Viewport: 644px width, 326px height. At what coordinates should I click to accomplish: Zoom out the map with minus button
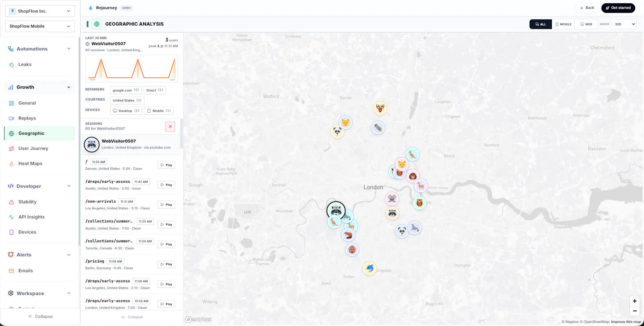tap(635, 311)
